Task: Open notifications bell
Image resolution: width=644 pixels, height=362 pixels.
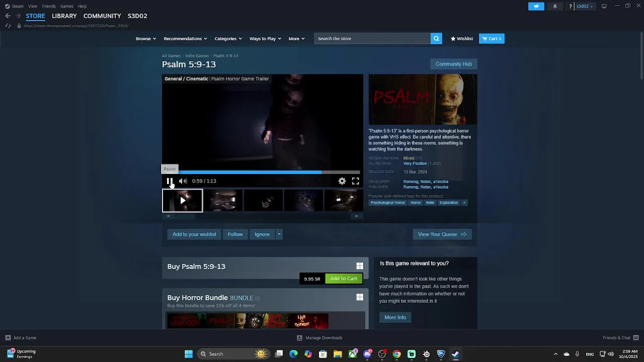Action: [x=555, y=6]
